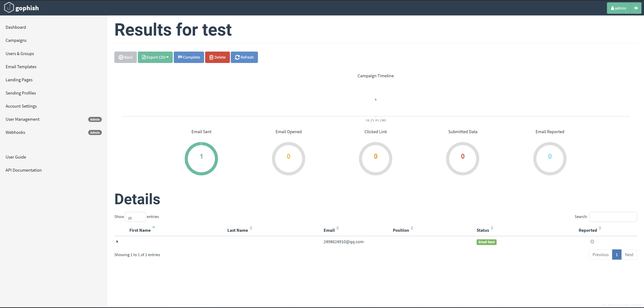This screenshot has height=308, width=644.
Task: Open Email Templates page
Action: 21,67
